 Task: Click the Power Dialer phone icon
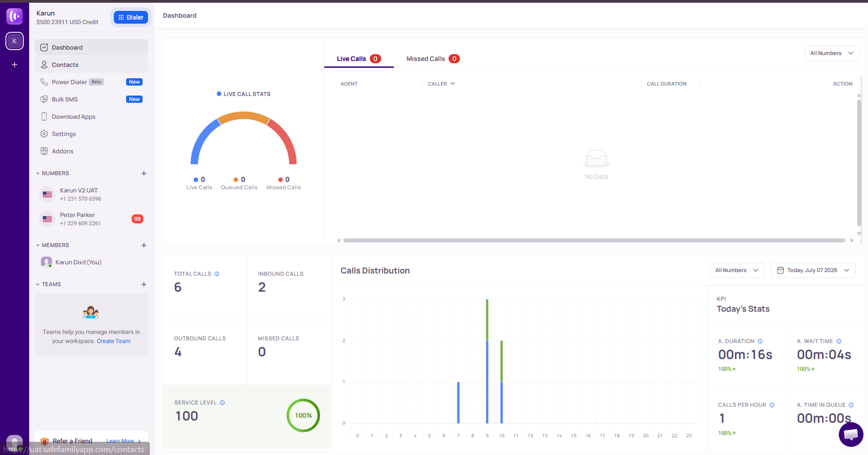pos(44,82)
